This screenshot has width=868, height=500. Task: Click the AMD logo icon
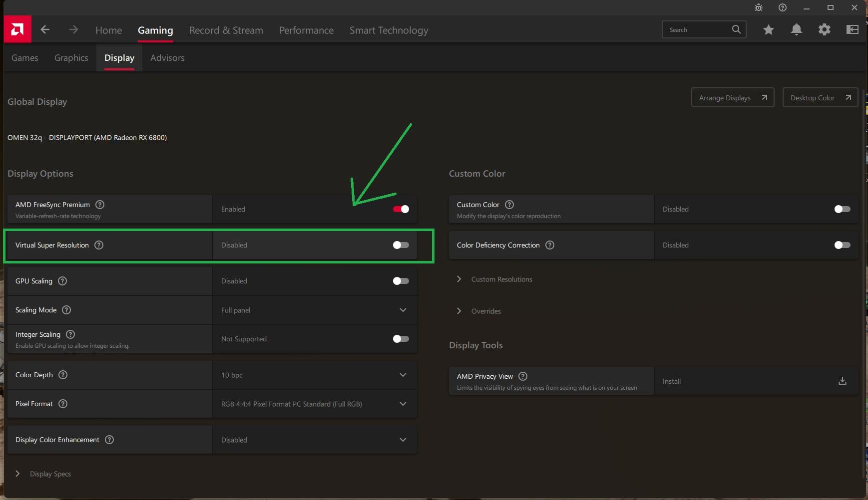click(x=17, y=29)
